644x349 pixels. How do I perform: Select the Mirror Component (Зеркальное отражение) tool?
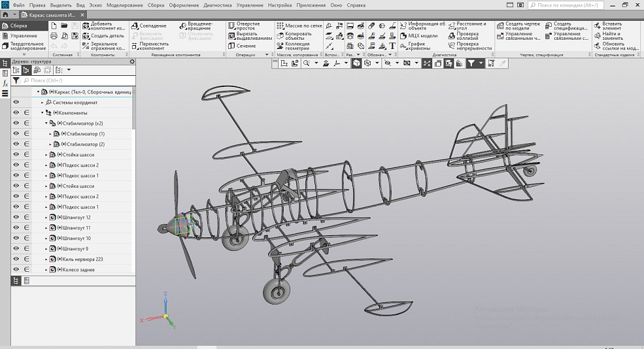(86, 46)
